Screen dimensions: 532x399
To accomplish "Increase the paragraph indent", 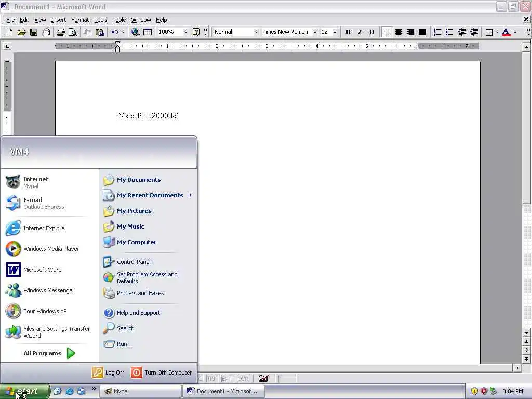I will pos(474,32).
